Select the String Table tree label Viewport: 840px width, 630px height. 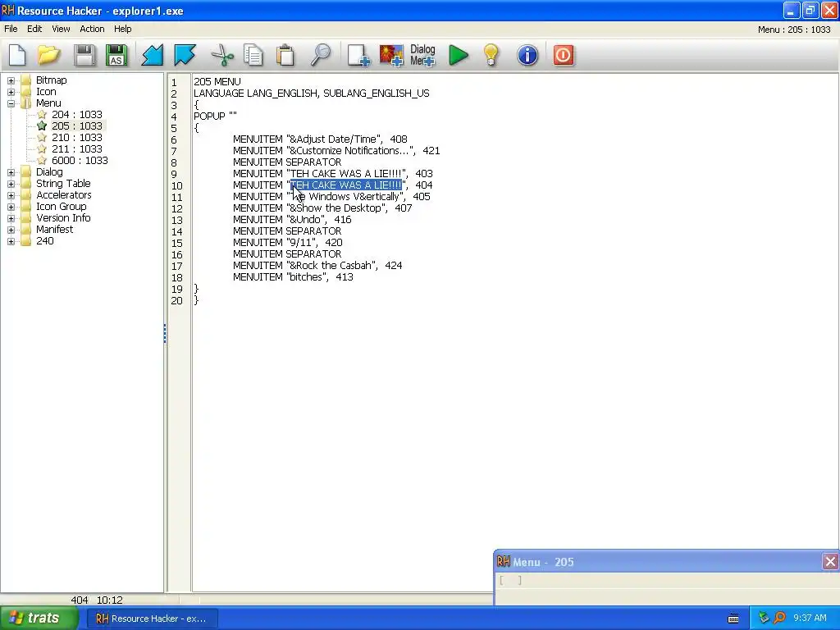click(x=63, y=184)
